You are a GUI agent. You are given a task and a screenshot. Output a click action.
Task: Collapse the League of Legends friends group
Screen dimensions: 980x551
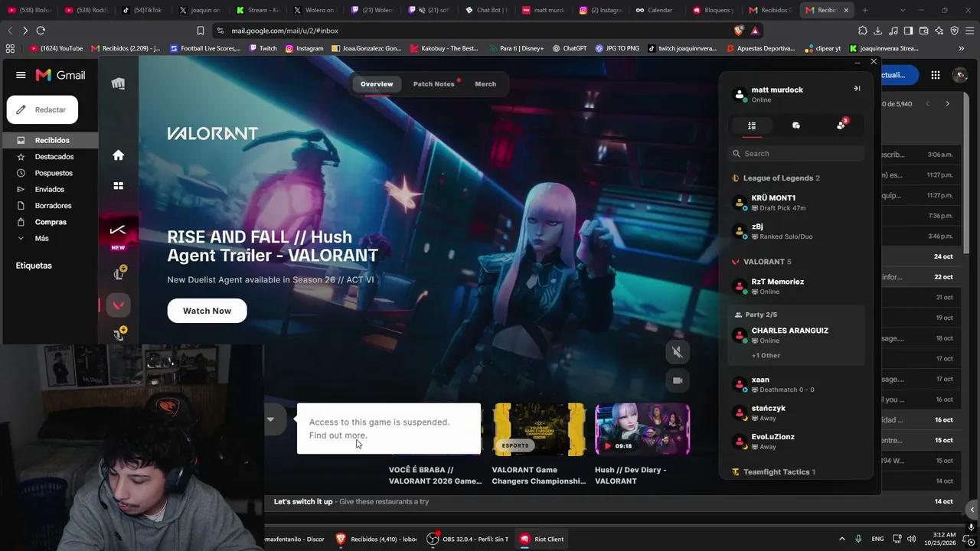click(776, 178)
